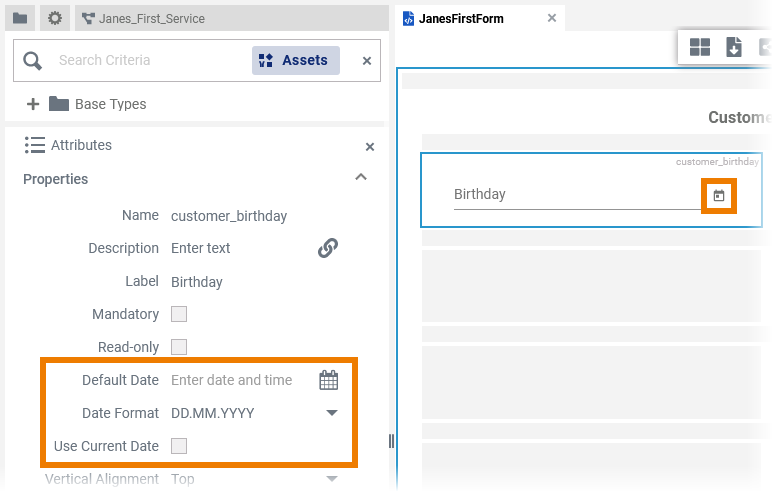Tick the Read-only checkbox
773x492 pixels.
(x=179, y=347)
